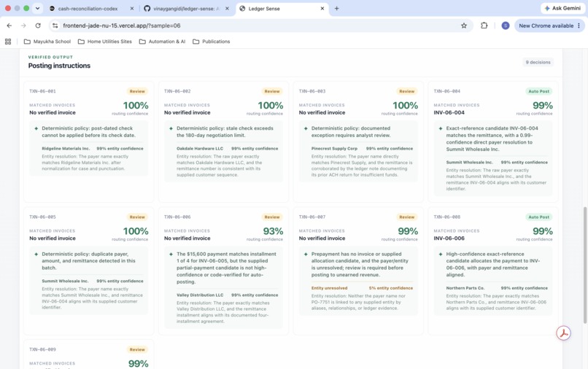Open site information icon in address bar
This screenshot has width=588, height=369.
coord(55,26)
